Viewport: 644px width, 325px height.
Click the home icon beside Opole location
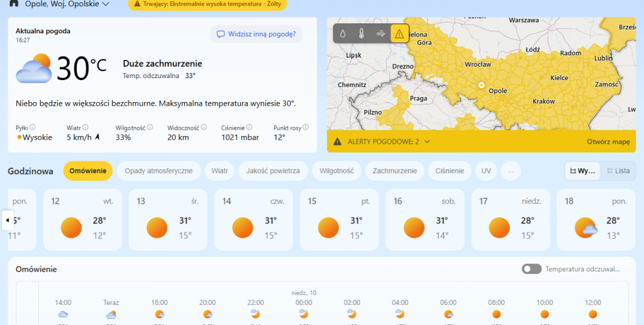(14, 3)
